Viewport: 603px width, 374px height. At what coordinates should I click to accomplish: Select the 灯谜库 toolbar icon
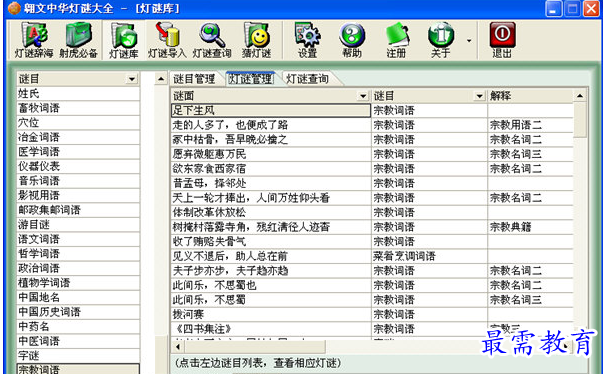click(124, 40)
